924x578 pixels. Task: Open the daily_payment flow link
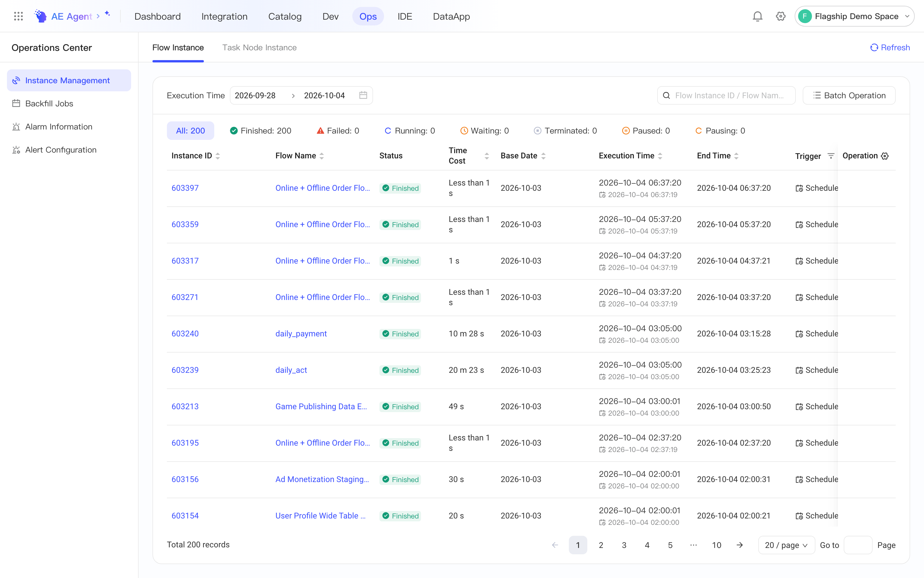point(301,334)
